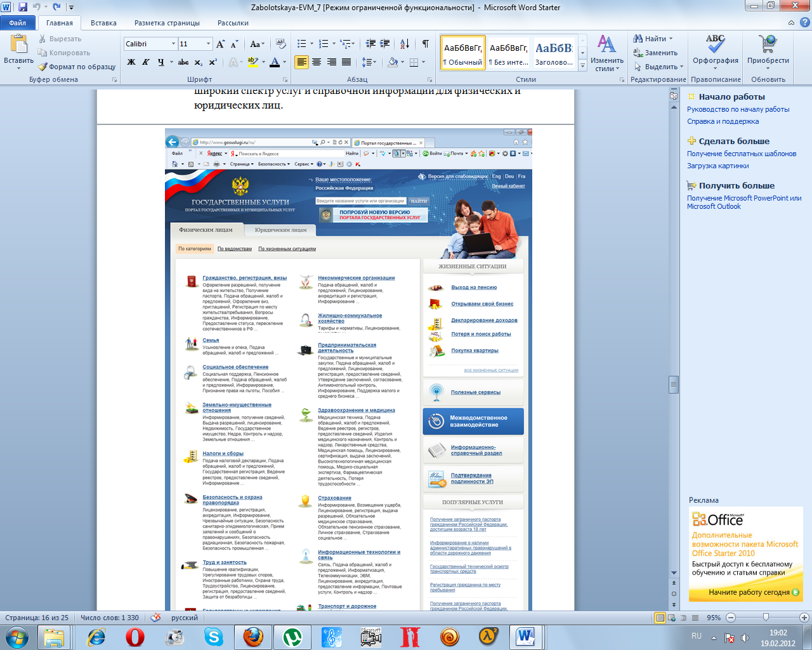Image resolution: width=812 pixels, height=650 pixels.
Task: Click the Spelling (Орфография) ABC check icon
Action: point(716,44)
